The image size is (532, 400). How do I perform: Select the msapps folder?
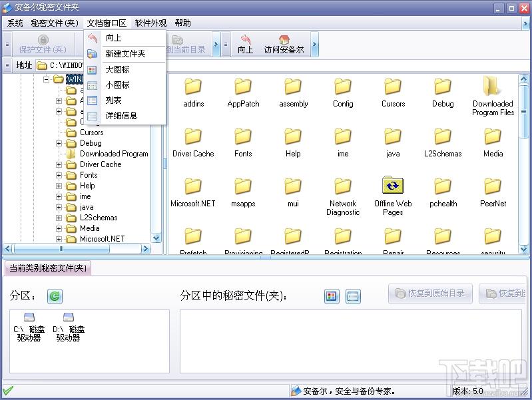(243, 192)
